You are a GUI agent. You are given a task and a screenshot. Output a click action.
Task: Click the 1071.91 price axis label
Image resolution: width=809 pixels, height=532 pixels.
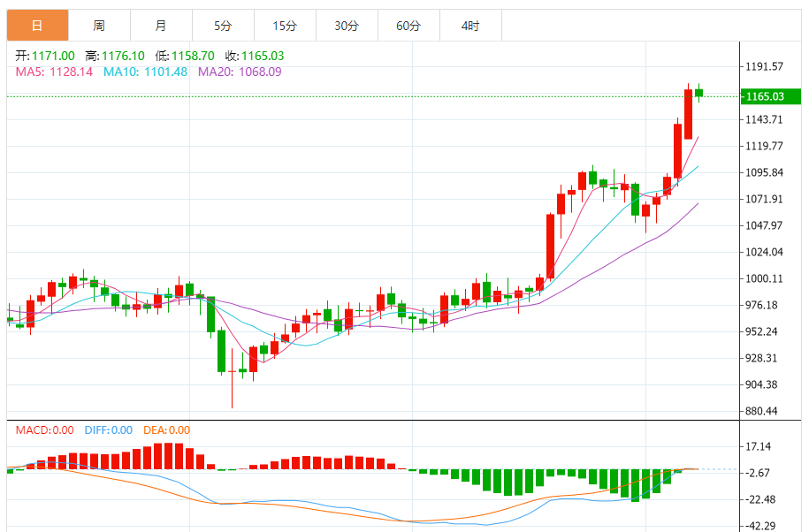pyautogui.click(x=764, y=199)
